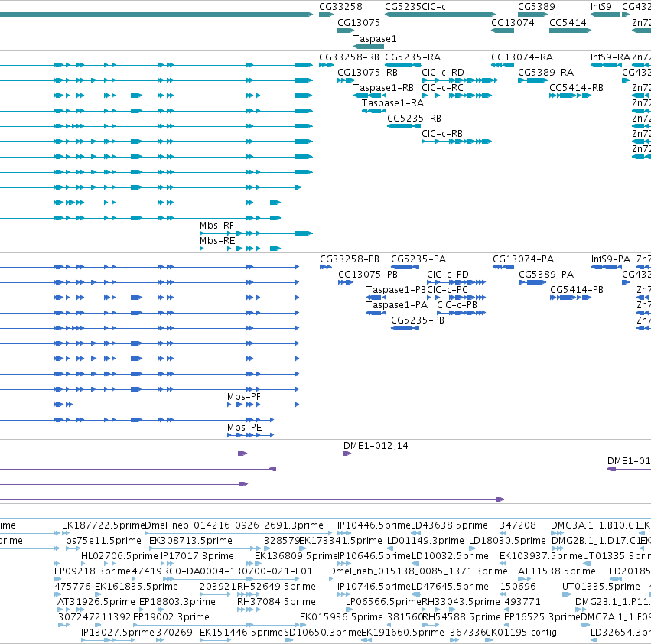The width and height of the screenshot is (651, 644).
Task: Click the CG33258-RB transcript label
Action: [x=349, y=57]
